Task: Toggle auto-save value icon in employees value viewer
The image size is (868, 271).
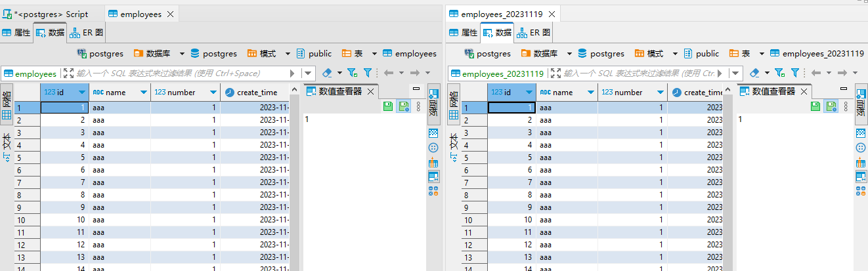Action: [403, 106]
